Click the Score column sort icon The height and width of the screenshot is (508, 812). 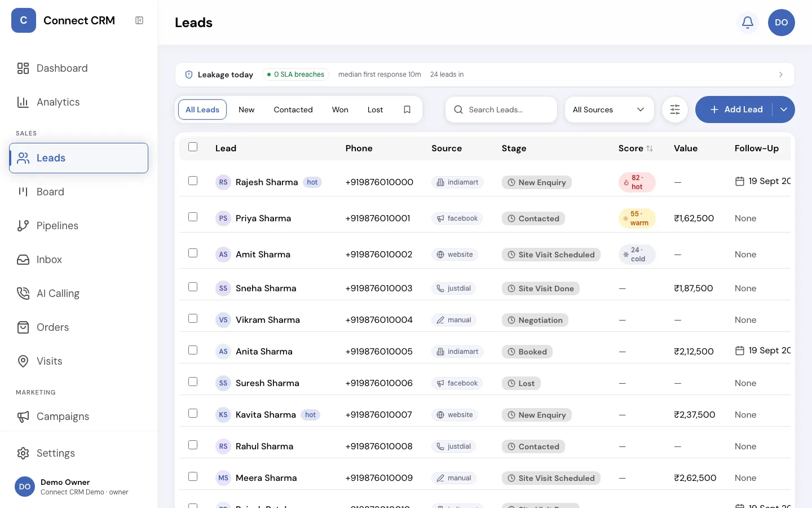(650, 148)
